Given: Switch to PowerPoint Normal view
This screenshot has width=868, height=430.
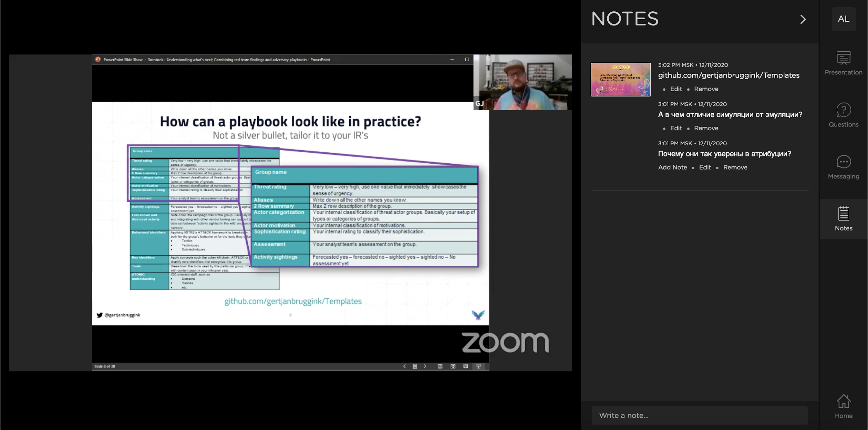Looking at the screenshot, I should point(440,366).
